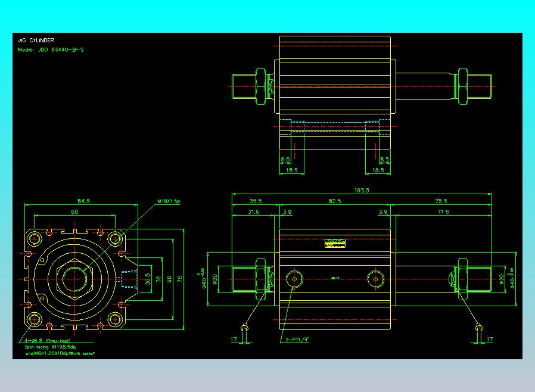Image resolution: width=535 pixels, height=392 pixels.
Task: Click the hexagon nut in the end view
Action: [x=74, y=279]
